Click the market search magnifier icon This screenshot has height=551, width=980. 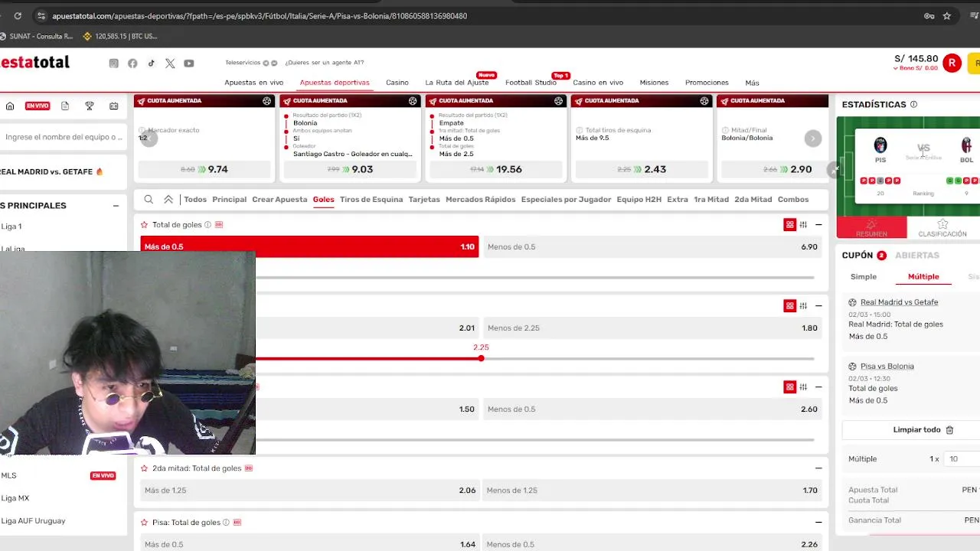tap(149, 200)
